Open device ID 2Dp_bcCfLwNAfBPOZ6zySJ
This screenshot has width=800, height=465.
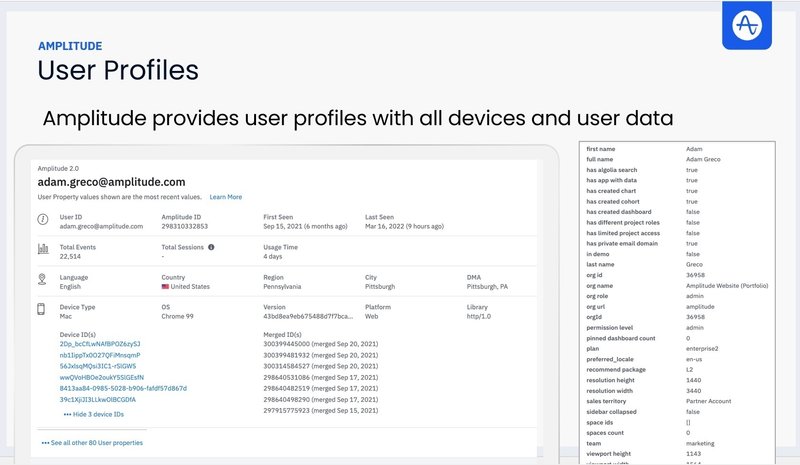click(x=100, y=344)
